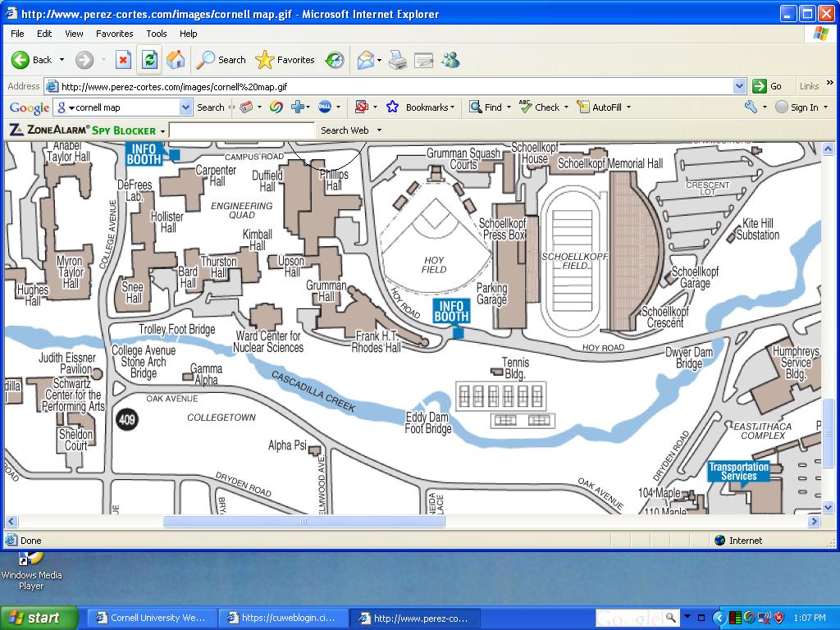This screenshot has width=840, height=630.
Task: Open the View menu
Action: (74, 34)
